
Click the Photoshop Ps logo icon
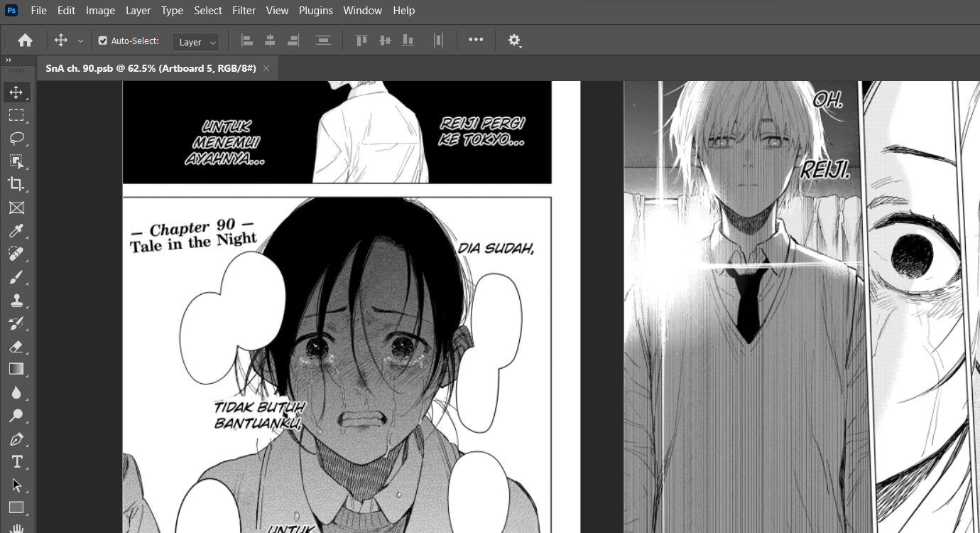click(x=11, y=10)
